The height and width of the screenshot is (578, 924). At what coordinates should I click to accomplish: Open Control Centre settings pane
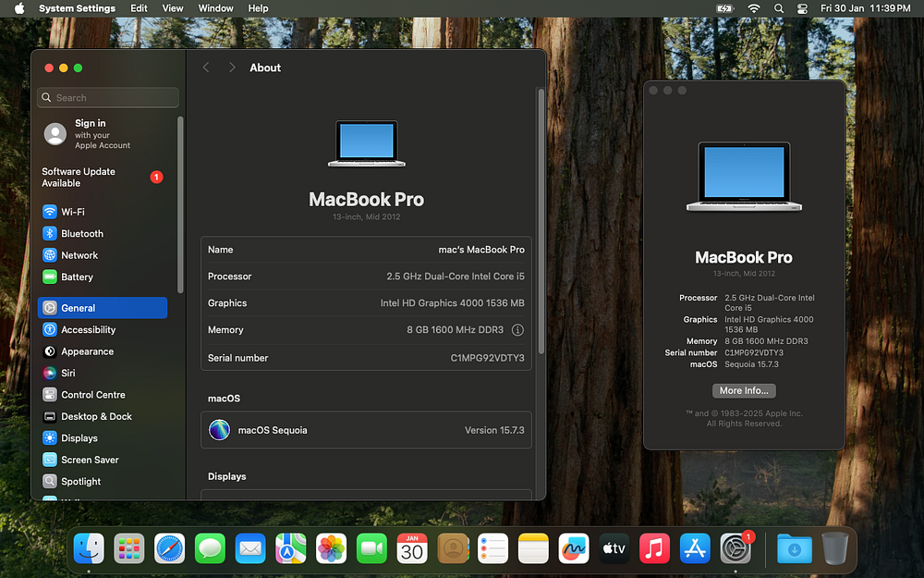(92, 395)
